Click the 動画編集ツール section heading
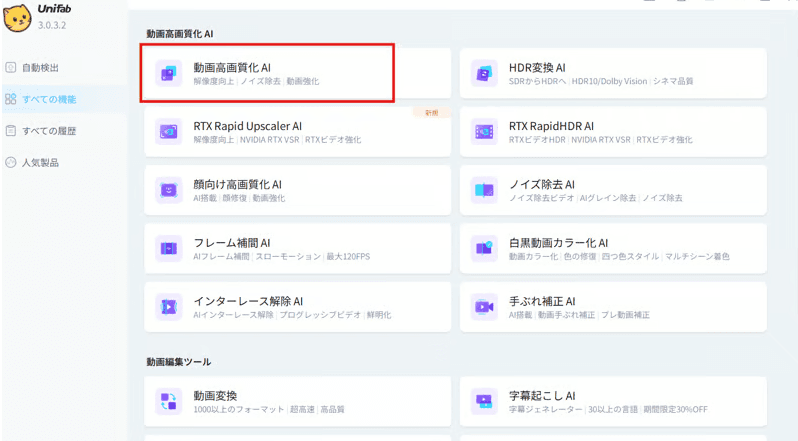The width and height of the screenshot is (798, 441). point(179,362)
